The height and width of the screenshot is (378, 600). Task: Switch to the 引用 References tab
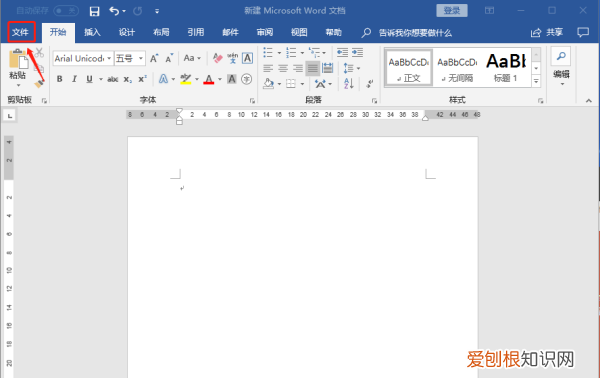pos(196,32)
